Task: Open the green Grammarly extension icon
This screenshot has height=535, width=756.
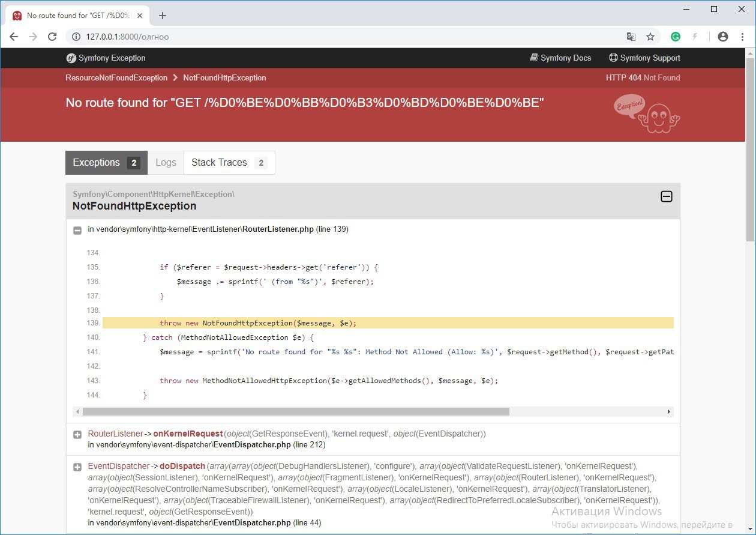Action: (676, 37)
